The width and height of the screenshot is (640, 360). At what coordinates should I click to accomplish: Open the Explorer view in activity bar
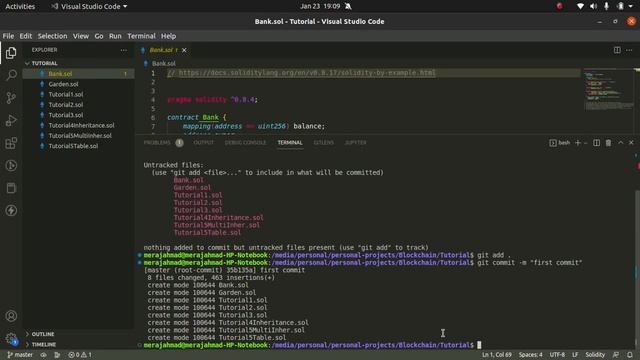[x=11, y=53]
